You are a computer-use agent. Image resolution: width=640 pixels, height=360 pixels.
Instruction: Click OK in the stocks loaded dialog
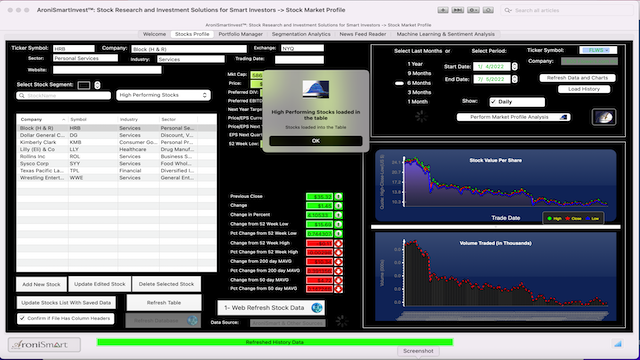click(316, 141)
